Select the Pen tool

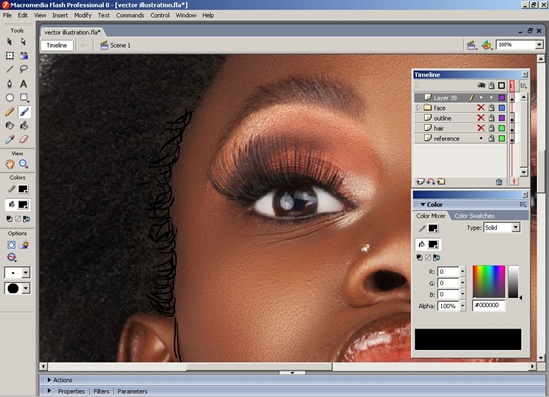[x=9, y=84]
